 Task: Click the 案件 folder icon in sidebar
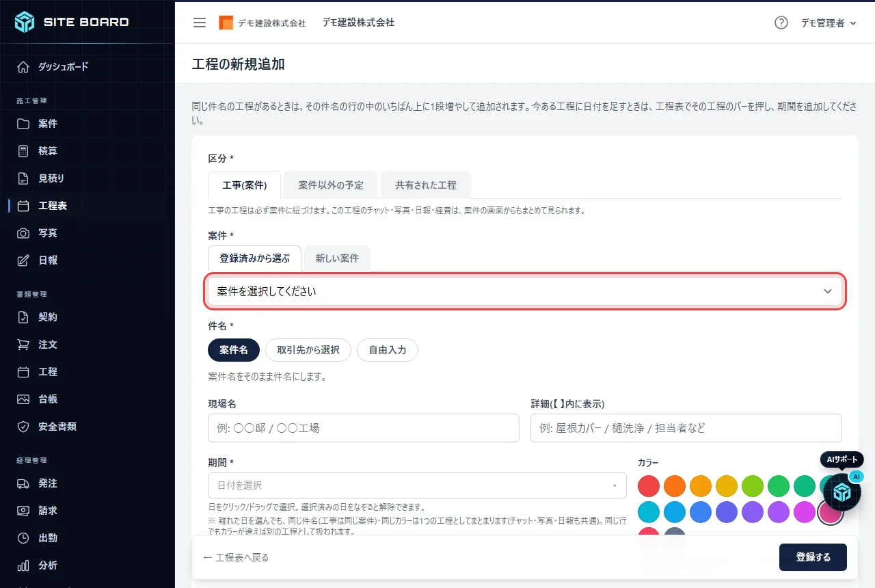point(23,124)
